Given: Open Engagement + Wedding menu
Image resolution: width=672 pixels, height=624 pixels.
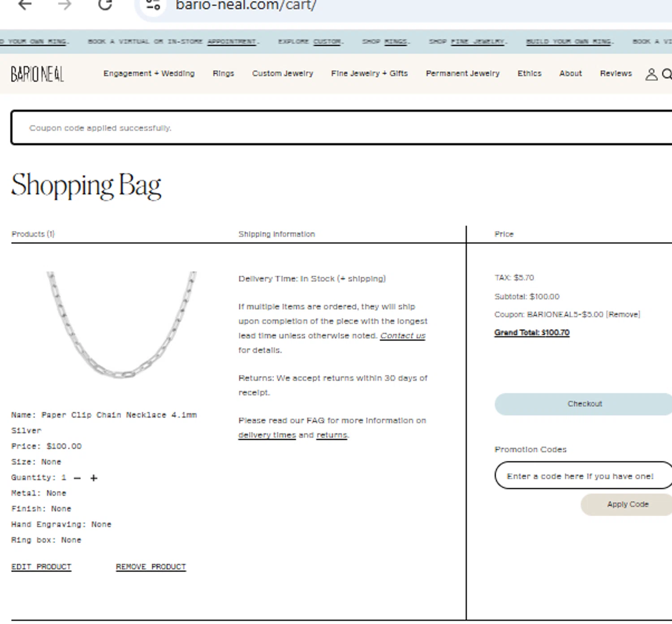Looking at the screenshot, I should (149, 73).
